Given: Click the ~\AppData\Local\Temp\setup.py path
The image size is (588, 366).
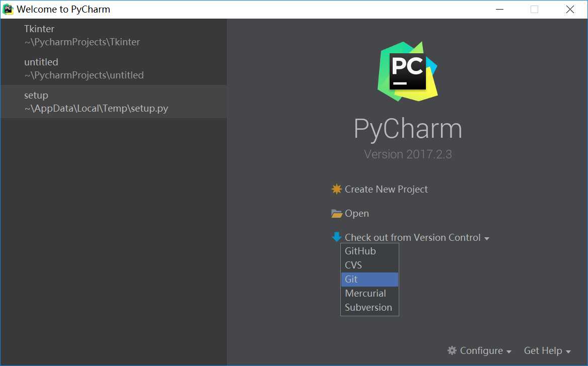Looking at the screenshot, I should point(96,109).
